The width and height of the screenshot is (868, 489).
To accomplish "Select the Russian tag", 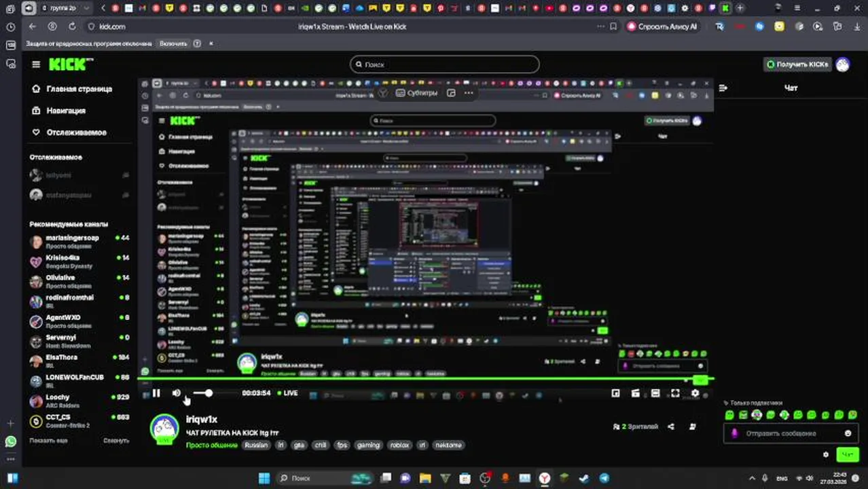I will pyautogui.click(x=256, y=446).
